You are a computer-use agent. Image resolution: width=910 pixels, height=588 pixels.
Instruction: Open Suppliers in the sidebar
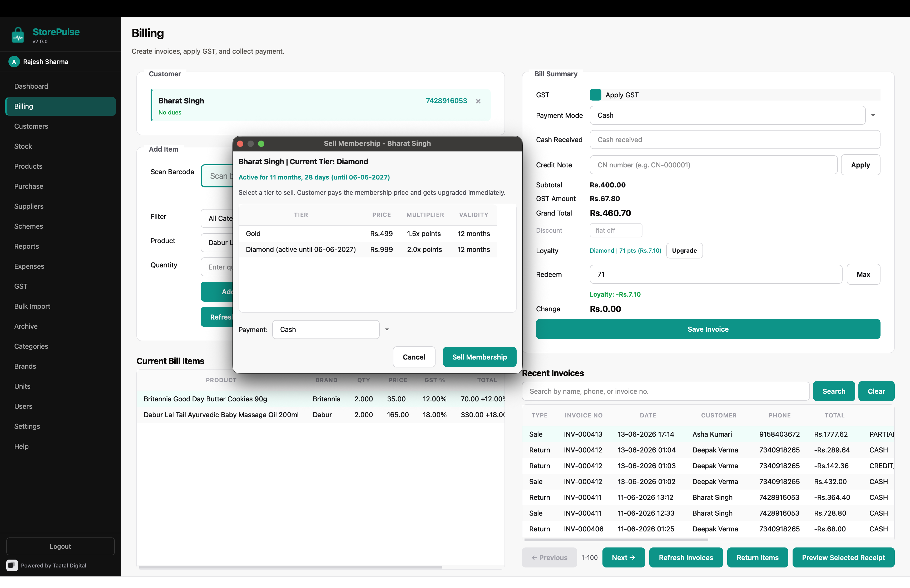point(60,206)
